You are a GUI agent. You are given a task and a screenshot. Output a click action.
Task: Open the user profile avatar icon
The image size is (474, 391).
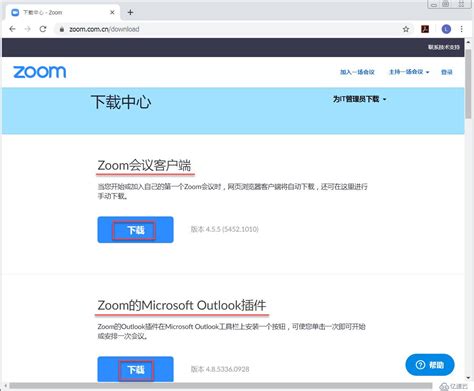click(x=446, y=29)
